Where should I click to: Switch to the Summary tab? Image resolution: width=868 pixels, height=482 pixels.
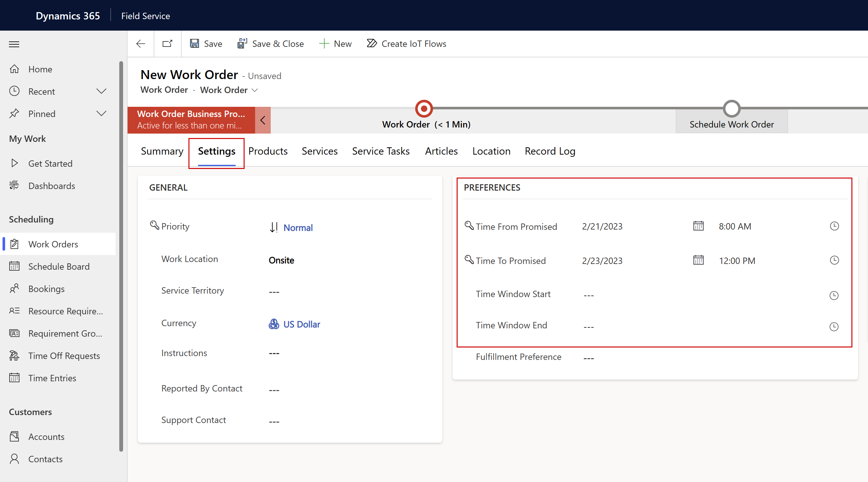tap(162, 151)
